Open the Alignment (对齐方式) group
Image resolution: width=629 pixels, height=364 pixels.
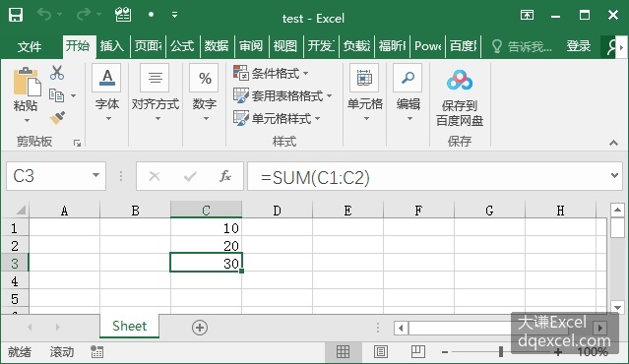click(x=156, y=93)
